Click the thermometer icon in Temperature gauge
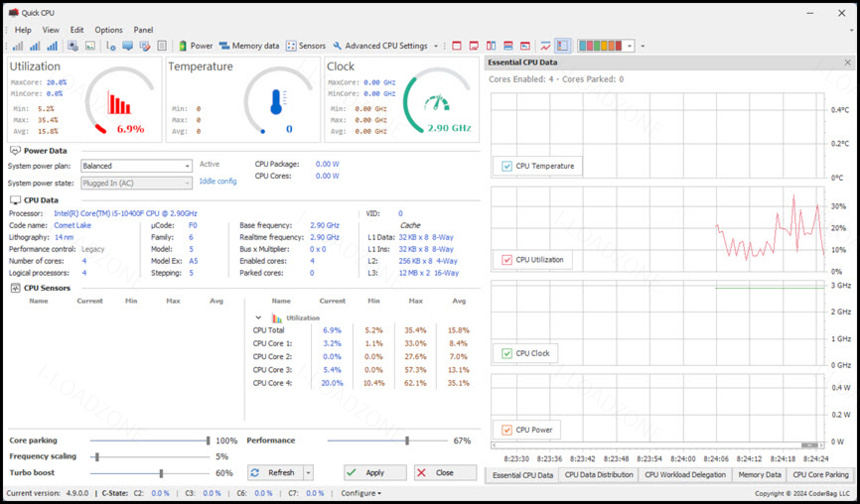 [x=278, y=102]
